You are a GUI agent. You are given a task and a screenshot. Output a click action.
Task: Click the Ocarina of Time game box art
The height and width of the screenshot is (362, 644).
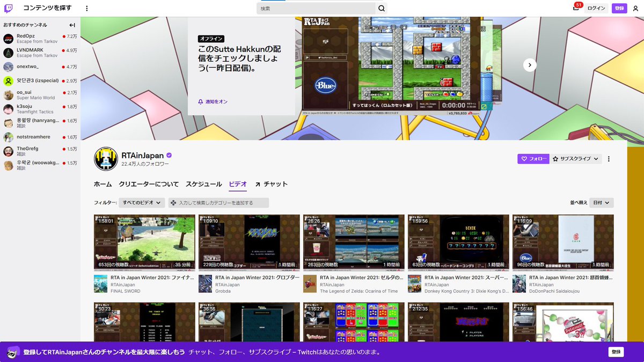point(310,284)
